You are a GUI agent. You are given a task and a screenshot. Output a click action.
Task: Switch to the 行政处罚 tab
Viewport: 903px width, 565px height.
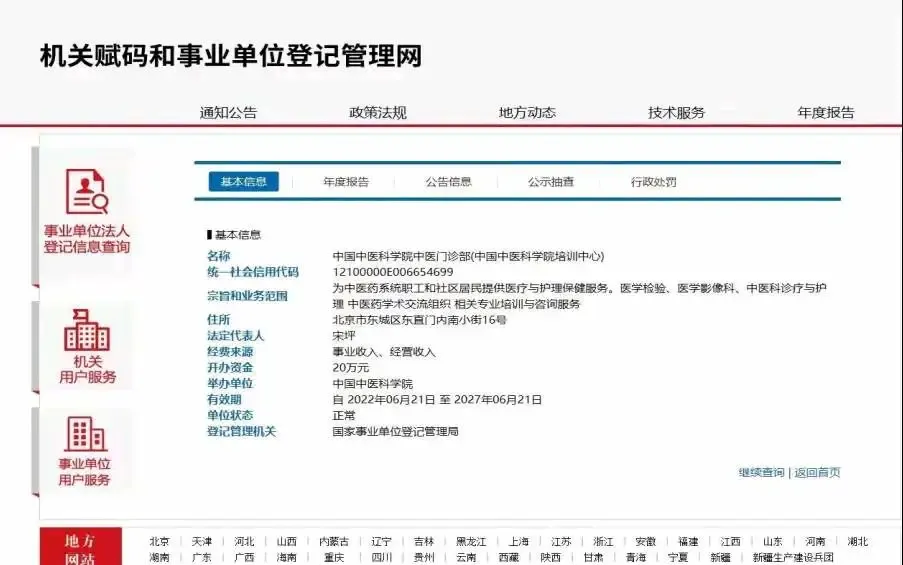click(x=654, y=182)
